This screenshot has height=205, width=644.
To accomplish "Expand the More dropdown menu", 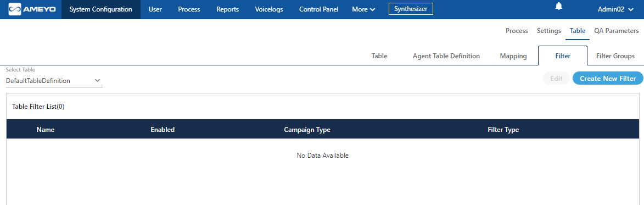I will pyautogui.click(x=363, y=9).
